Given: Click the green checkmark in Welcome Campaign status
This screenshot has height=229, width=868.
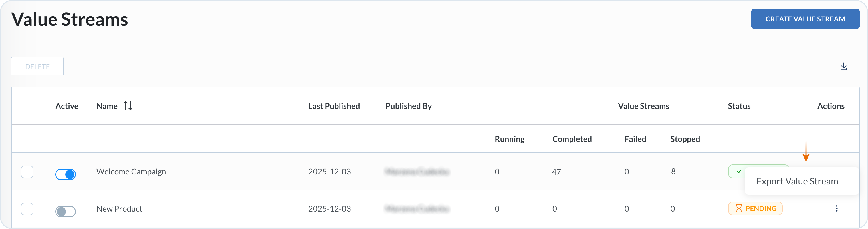Looking at the screenshot, I should (739, 171).
